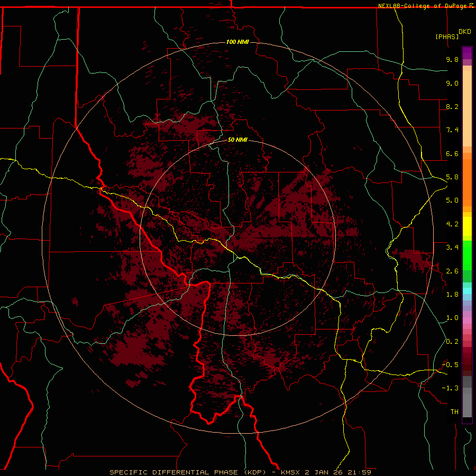This screenshot has height=476, width=476.
Task: Click the cyan color bar segment
Action: pyautogui.click(x=467, y=291)
